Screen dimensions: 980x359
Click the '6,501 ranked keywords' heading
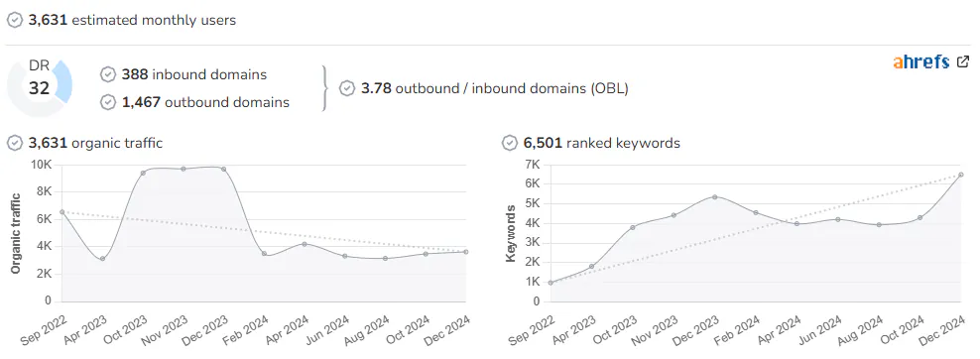[602, 143]
